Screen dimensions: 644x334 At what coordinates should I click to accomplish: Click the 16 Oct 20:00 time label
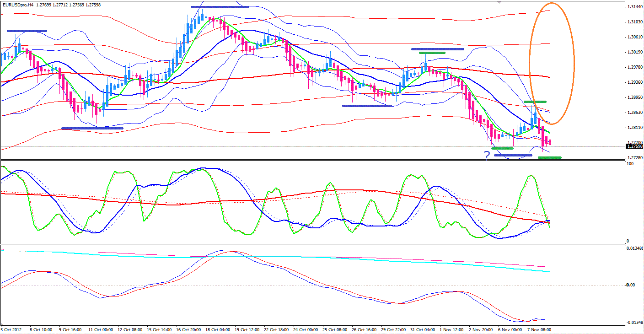tap(189, 329)
